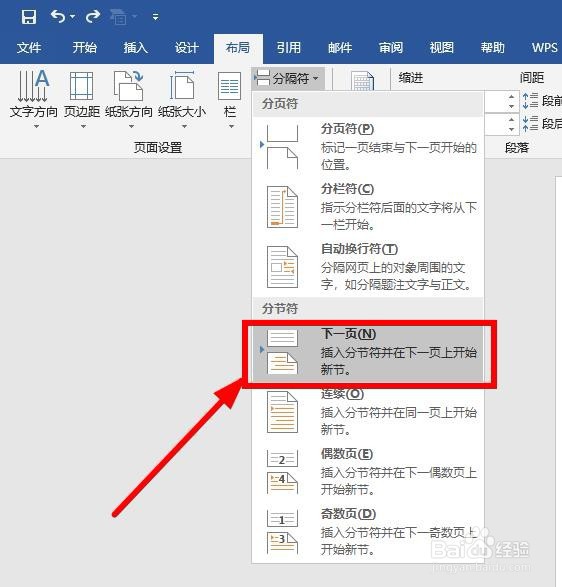Image resolution: width=562 pixels, height=587 pixels.
Task: Click the even page icon beside 偶数页(E)
Action: (282, 472)
